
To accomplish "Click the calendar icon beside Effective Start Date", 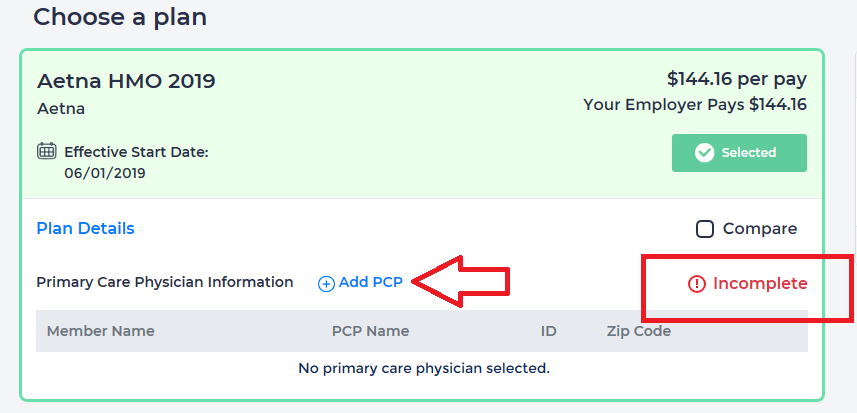I will 46,152.
